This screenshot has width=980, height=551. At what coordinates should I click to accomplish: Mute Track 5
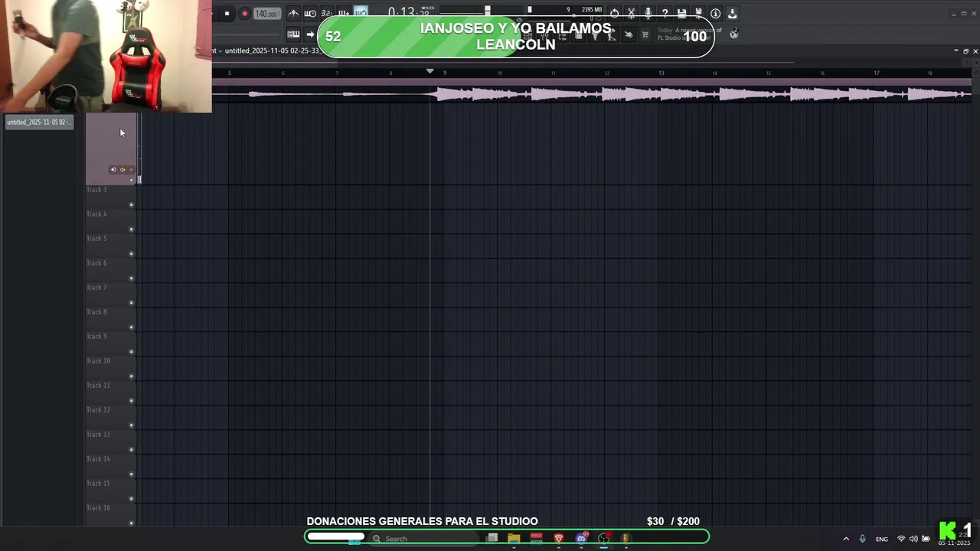(x=131, y=254)
